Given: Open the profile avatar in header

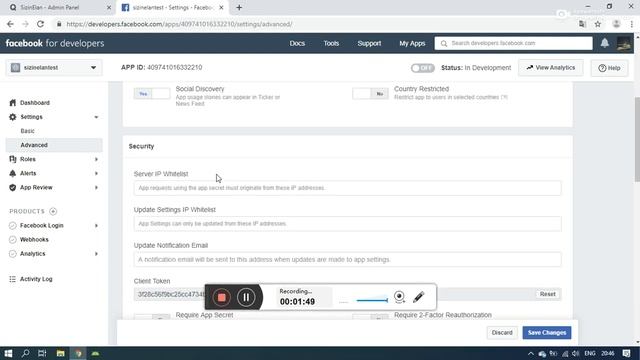Looking at the screenshot, I should click(624, 43).
